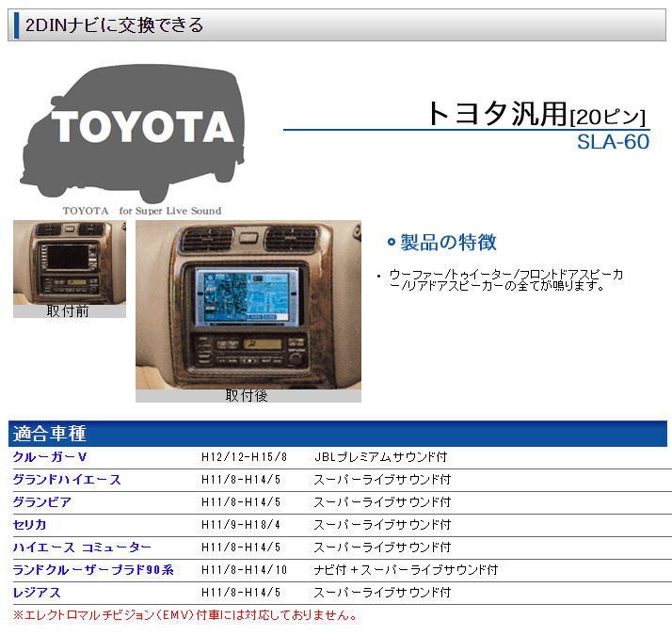
Task: Click the H12/12-H15/8 date cell
Action: [x=244, y=457]
